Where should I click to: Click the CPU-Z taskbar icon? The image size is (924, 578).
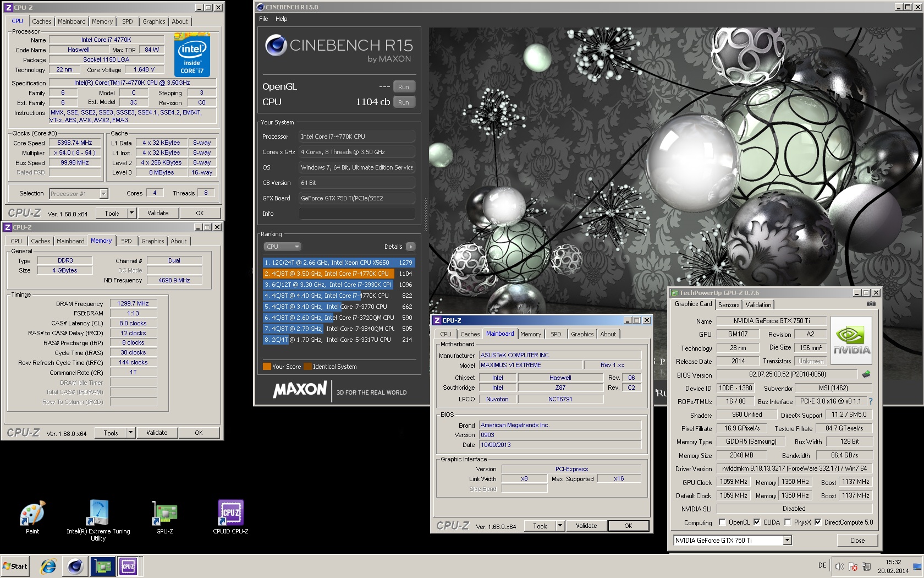coord(128,566)
